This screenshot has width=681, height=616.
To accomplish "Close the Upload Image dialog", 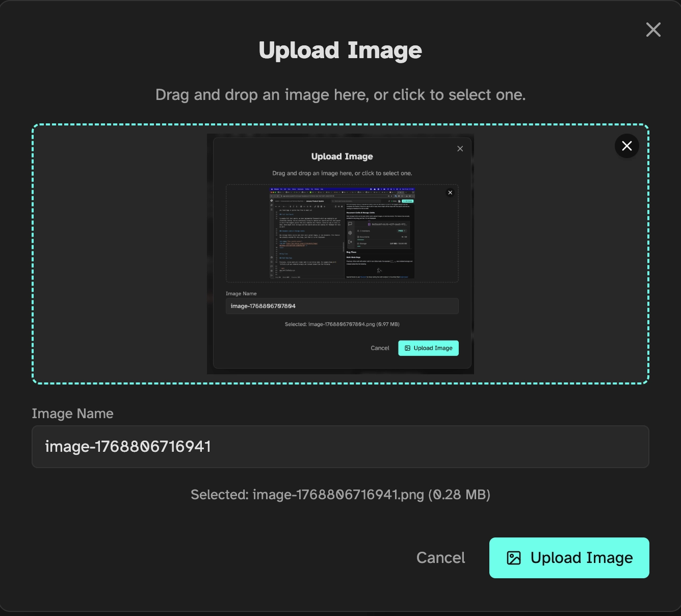I will 653,30.
